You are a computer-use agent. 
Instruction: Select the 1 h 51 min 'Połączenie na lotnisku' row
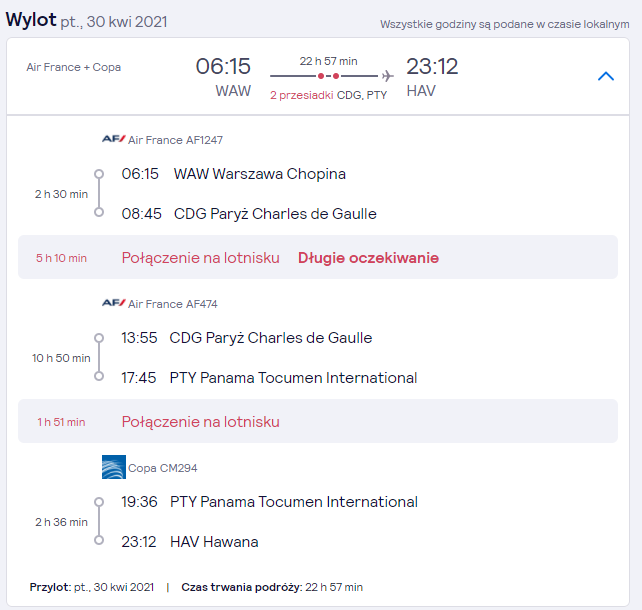coord(318,421)
